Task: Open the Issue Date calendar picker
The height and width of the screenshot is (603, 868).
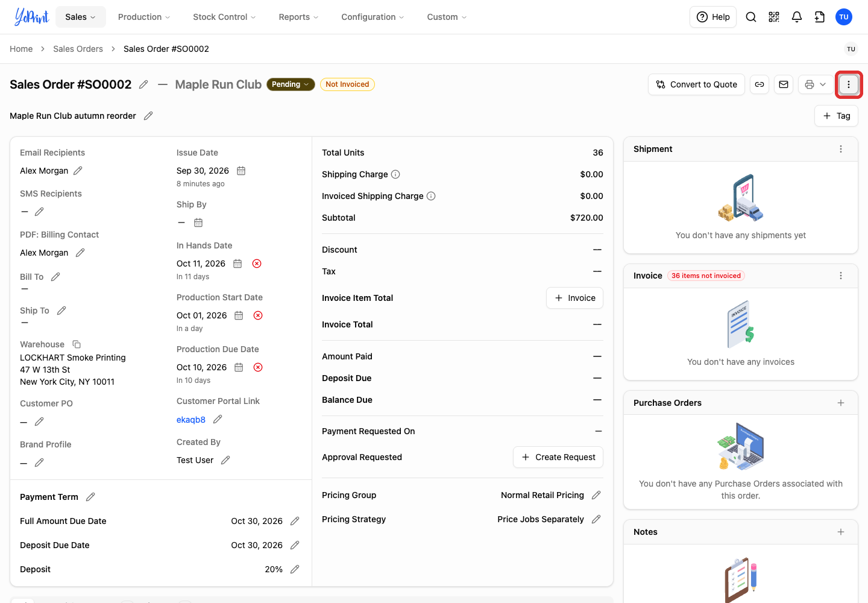Action: (241, 171)
